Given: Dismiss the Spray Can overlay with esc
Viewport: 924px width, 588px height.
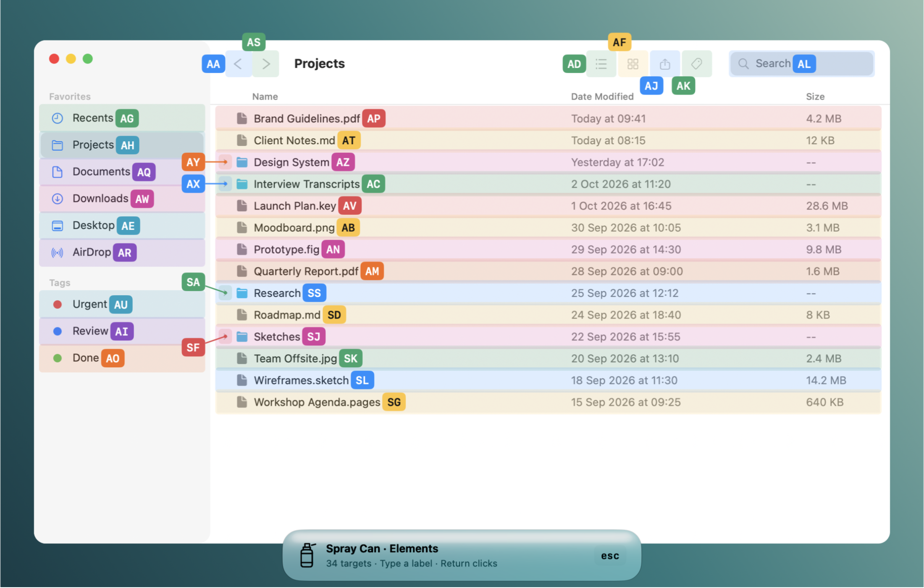Looking at the screenshot, I should pyautogui.click(x=610, y=556).
